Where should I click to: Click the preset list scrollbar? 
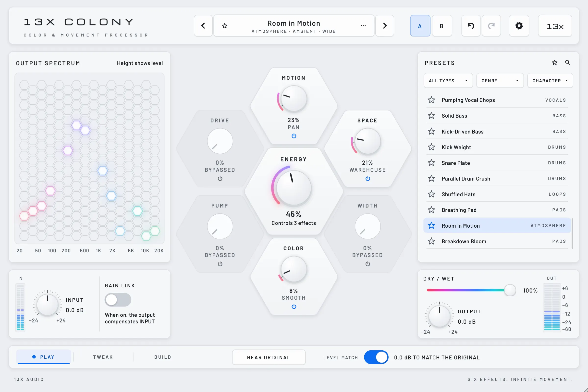(x=572, y=233)
